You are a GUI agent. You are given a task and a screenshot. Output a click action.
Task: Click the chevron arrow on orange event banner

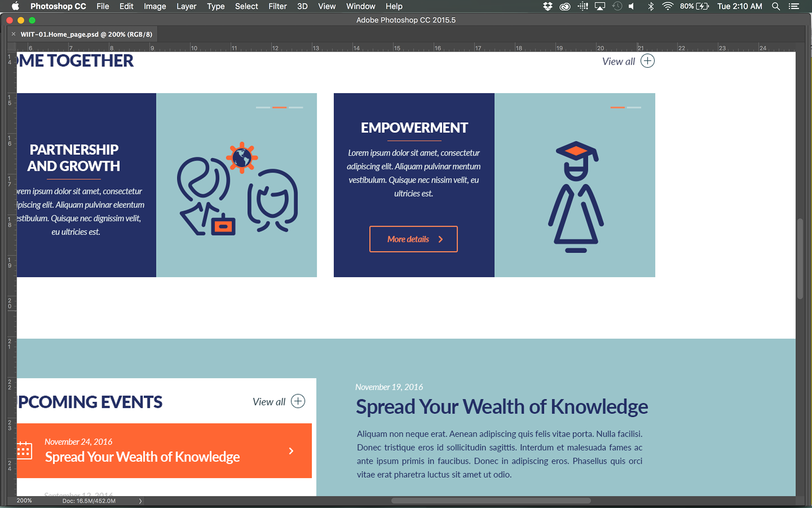tap(291, 451)
